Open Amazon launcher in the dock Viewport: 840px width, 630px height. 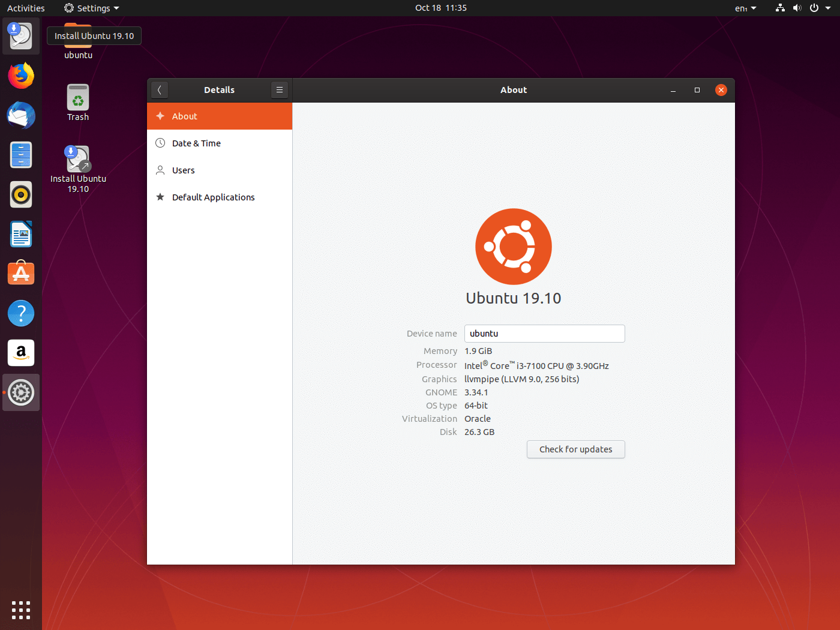[21, 353]
